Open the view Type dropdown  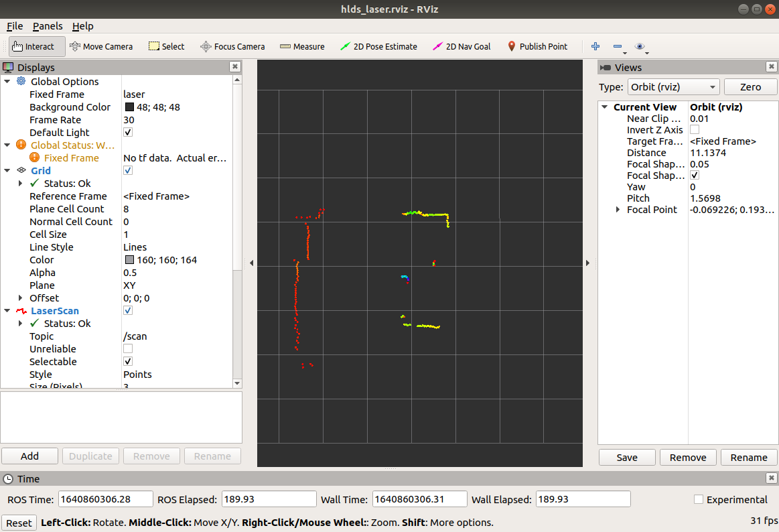coord(673,87)
